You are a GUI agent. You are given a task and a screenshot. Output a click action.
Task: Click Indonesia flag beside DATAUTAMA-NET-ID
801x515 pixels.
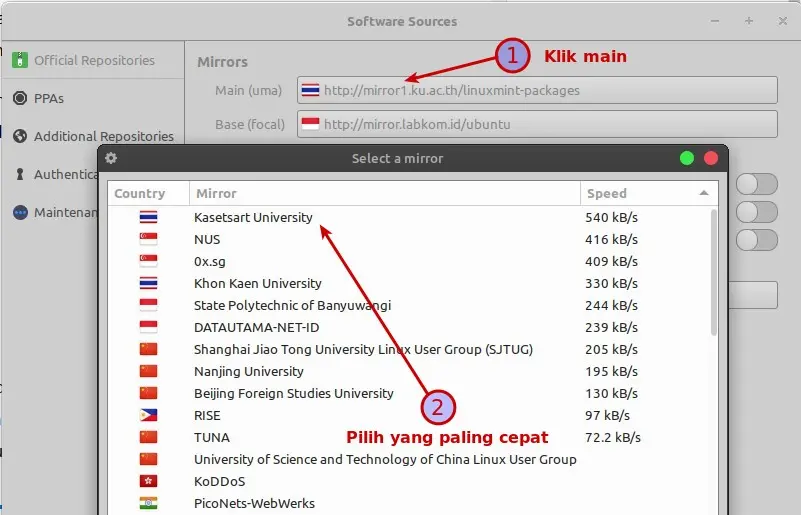[149, 327]
